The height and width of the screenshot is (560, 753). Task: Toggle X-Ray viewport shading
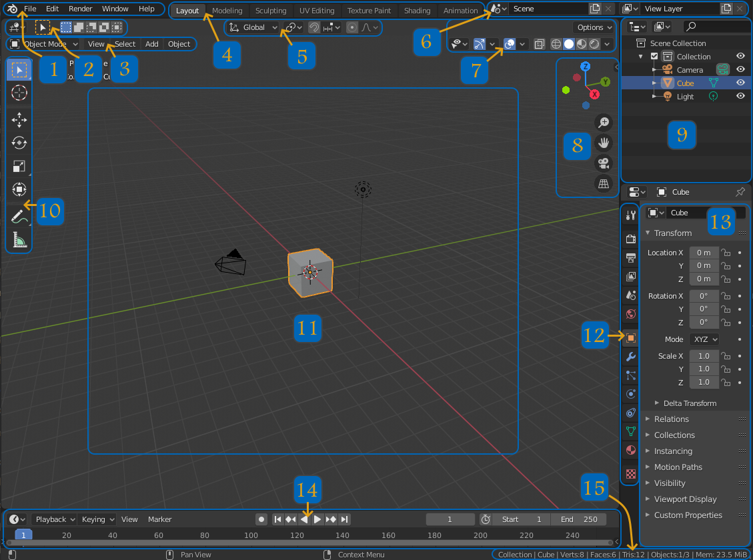(538, 44)
